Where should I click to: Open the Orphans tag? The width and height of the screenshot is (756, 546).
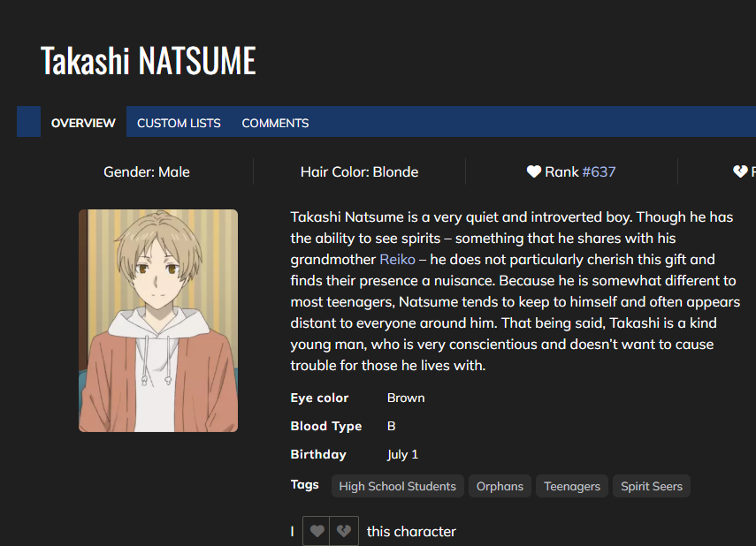click(500, 486)
